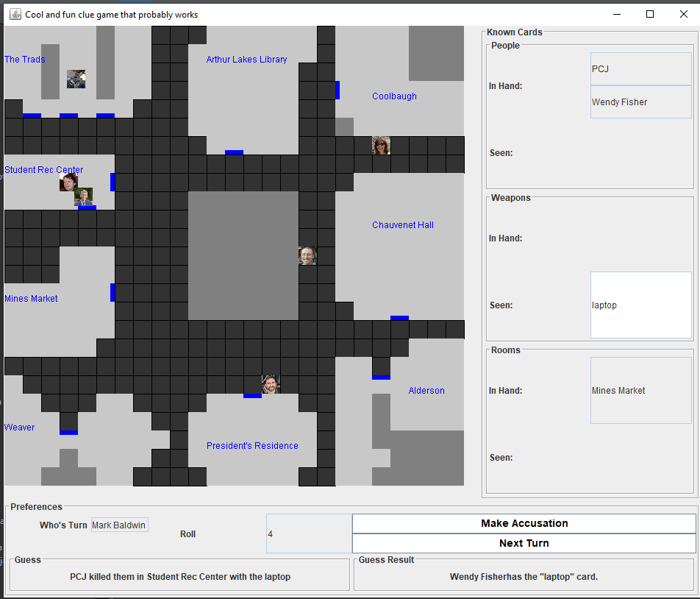
Task: Select the player token on the walkway below Coolbaugh
Action: point(381,145)
